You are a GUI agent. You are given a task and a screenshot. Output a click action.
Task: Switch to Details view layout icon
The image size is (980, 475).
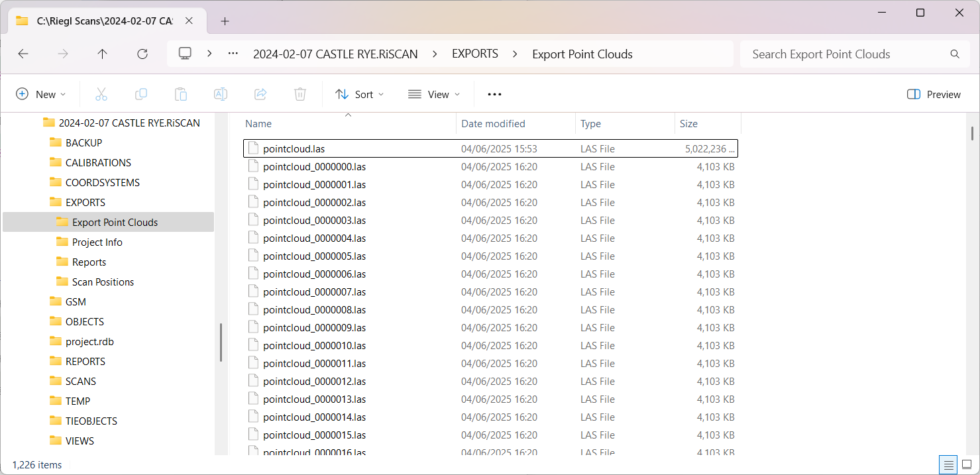tap(949, 464)
